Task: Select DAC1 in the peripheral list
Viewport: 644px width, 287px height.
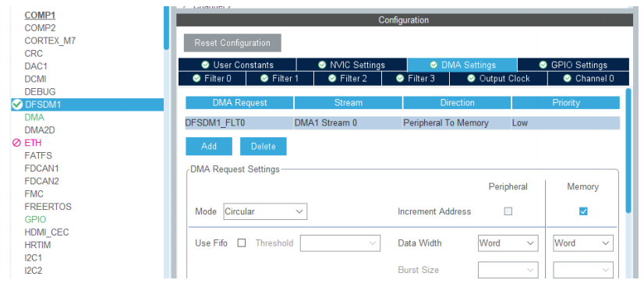Action: click(x=36, y=66)
